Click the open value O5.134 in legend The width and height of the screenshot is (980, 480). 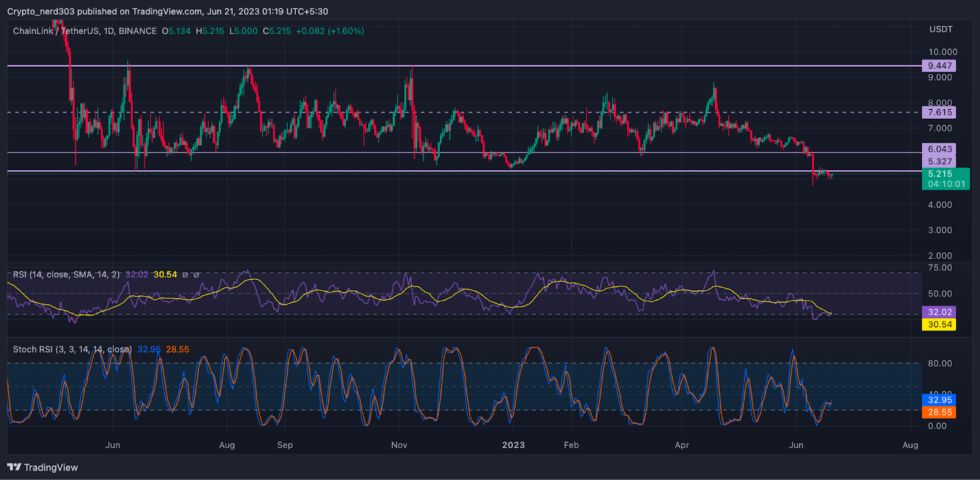[x=176, y=31]
